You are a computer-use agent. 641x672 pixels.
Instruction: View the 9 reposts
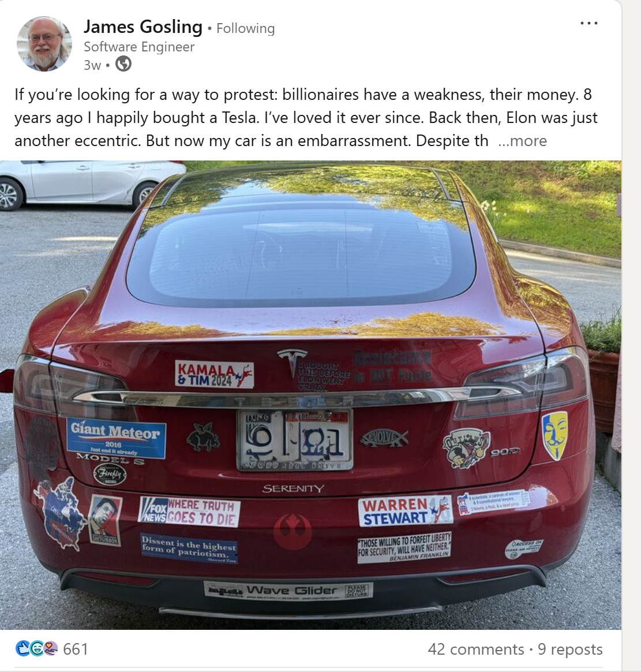[570, 649]
